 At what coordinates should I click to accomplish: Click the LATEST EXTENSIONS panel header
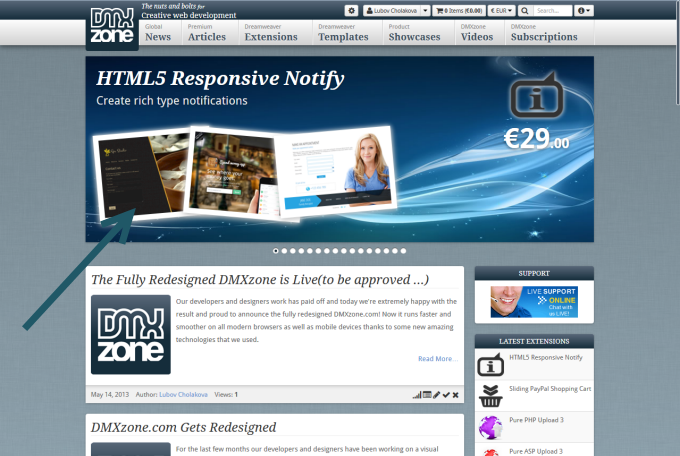coord(534,341)
